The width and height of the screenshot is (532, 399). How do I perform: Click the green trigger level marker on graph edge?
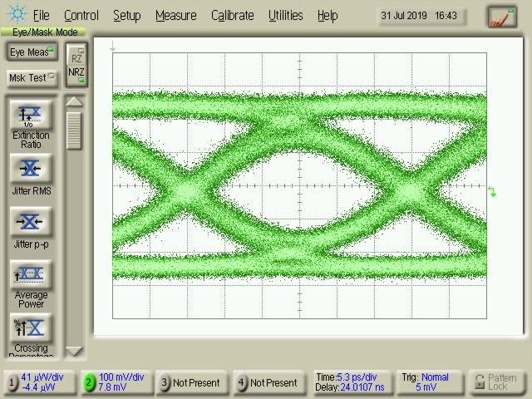click(x=492, y=193)
